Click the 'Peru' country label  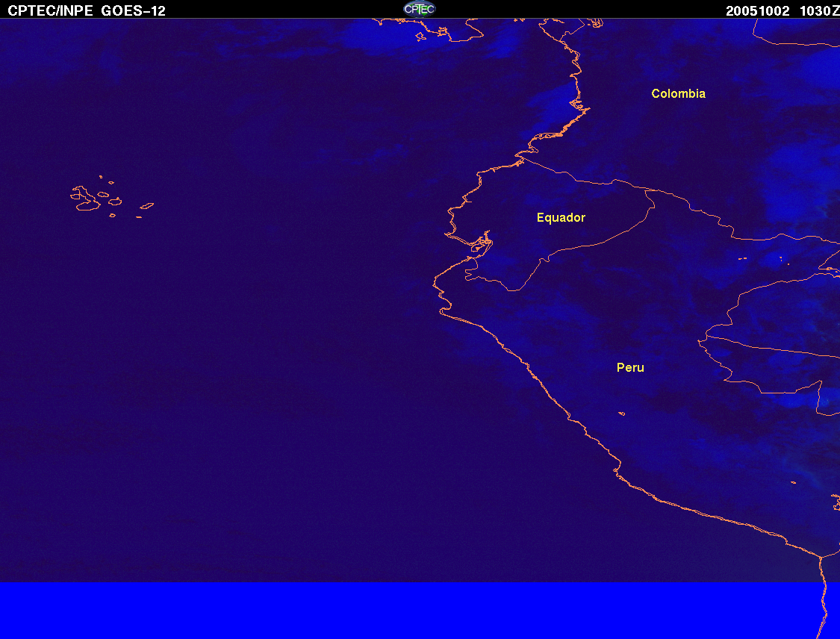tap(630, 367)
